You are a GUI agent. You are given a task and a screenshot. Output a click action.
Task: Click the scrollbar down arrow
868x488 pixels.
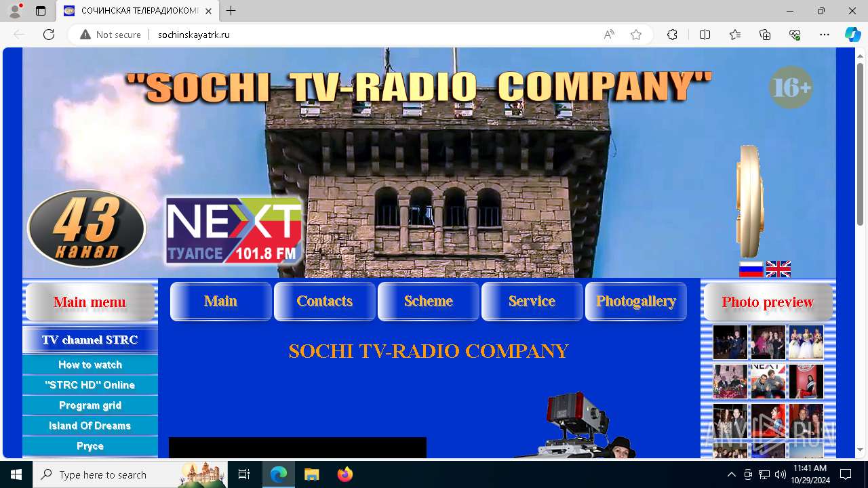pyautogui.click(x=861, y=450)
